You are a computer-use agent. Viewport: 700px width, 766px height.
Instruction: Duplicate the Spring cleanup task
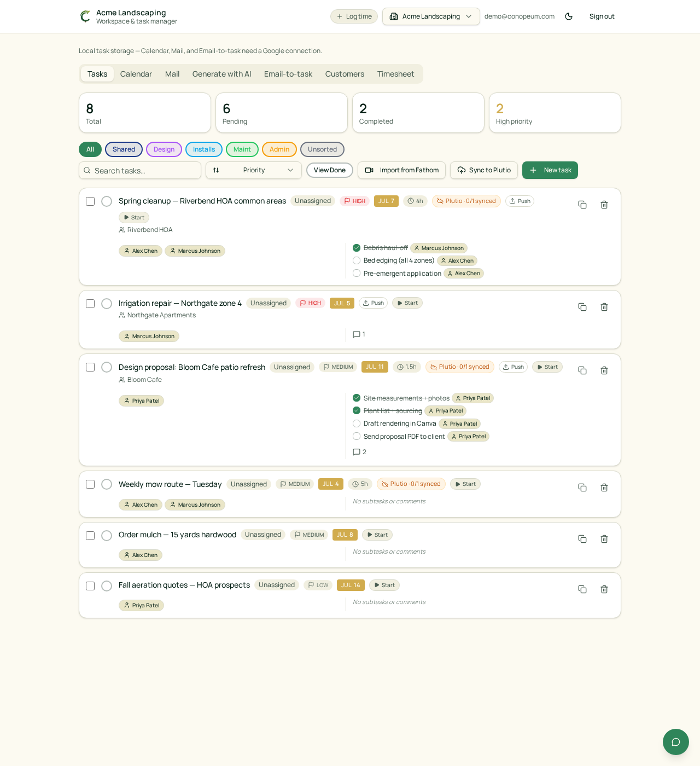[x=582, y=205]
